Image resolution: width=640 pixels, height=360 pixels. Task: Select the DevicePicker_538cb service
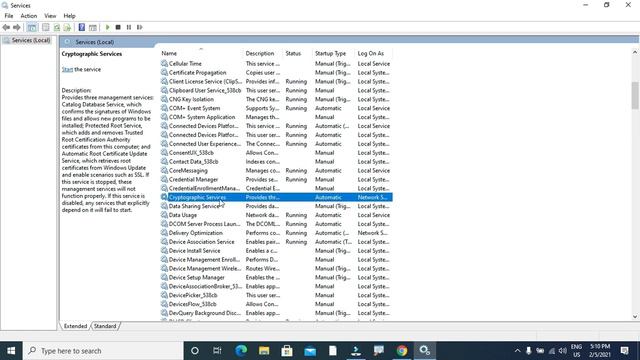(276, 295)
